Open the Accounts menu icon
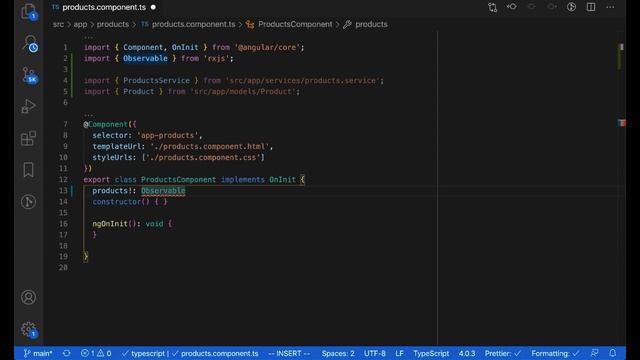Screen dimensions: 640x360 [x=28, y=297]
